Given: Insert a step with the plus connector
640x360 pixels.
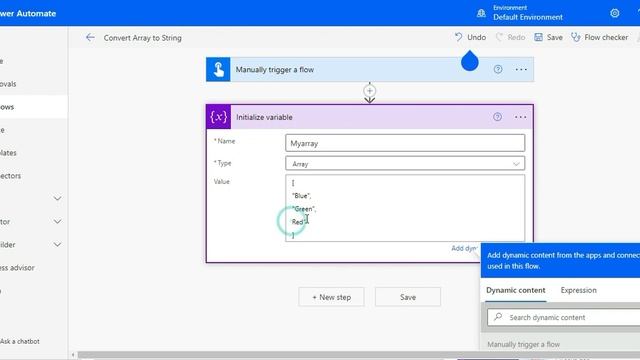Looking at the screenshot, I should [x=369, y=91].
